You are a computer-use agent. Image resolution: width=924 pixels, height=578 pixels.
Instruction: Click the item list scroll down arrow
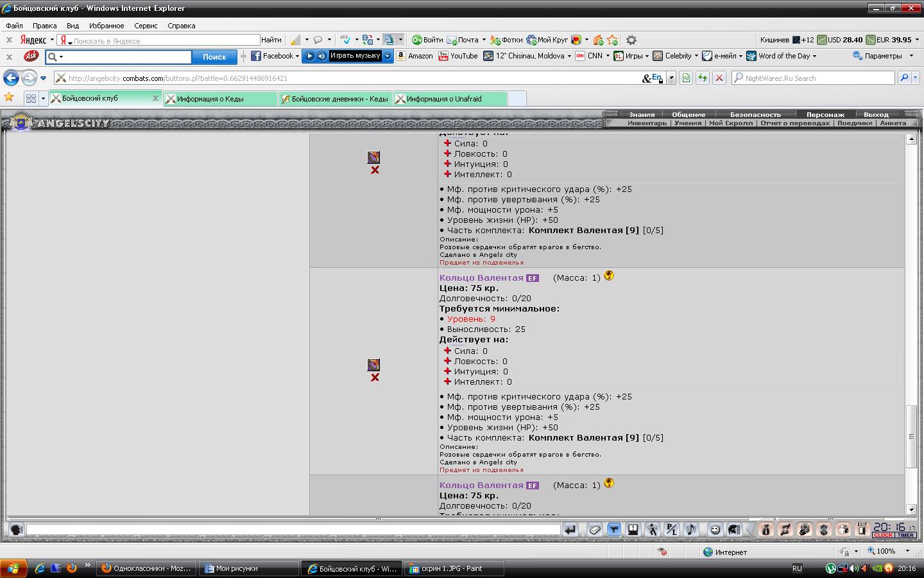pyautogui.click(x=911, y=510)
